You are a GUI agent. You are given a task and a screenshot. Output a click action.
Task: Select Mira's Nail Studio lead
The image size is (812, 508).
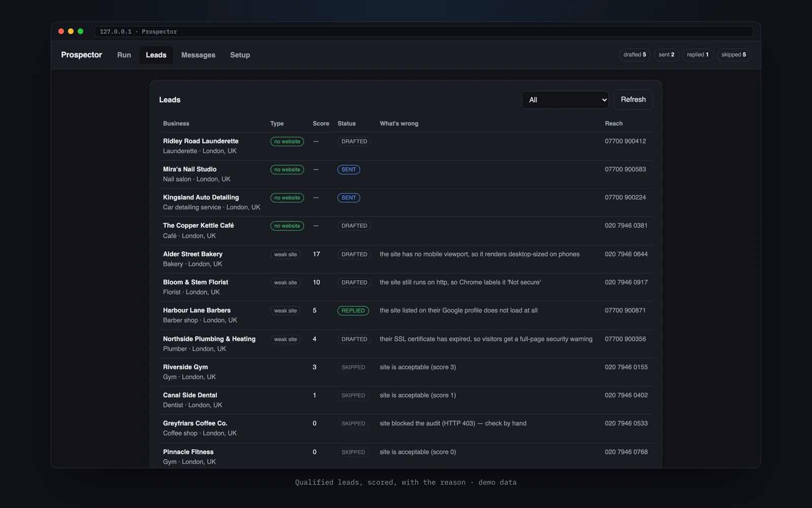pyautogui.click(x=405, y=174)
